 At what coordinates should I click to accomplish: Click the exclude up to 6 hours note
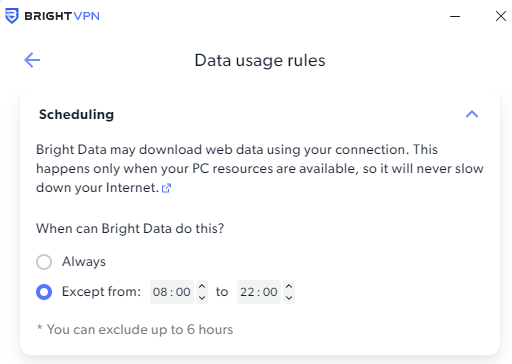point(135,330)
